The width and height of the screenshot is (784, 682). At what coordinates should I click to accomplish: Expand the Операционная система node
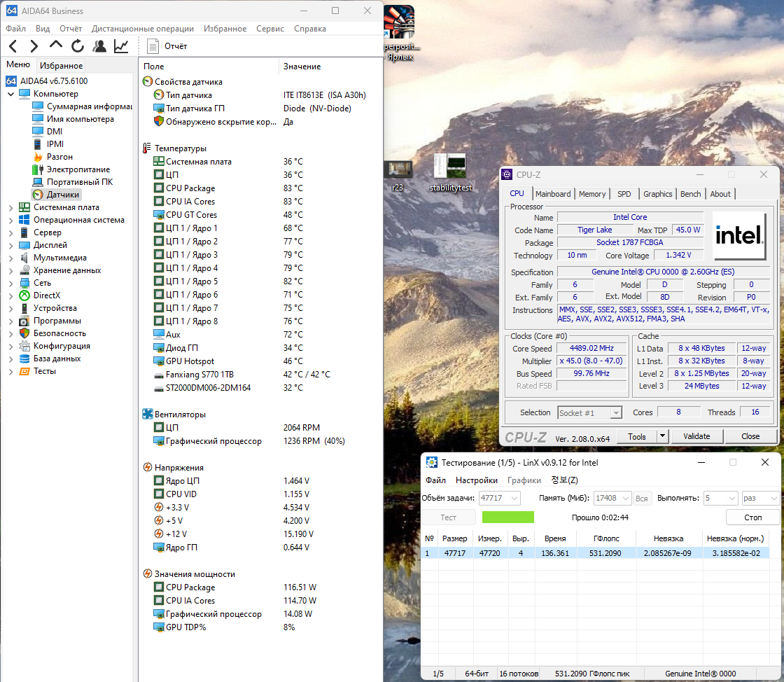(10, 220)
